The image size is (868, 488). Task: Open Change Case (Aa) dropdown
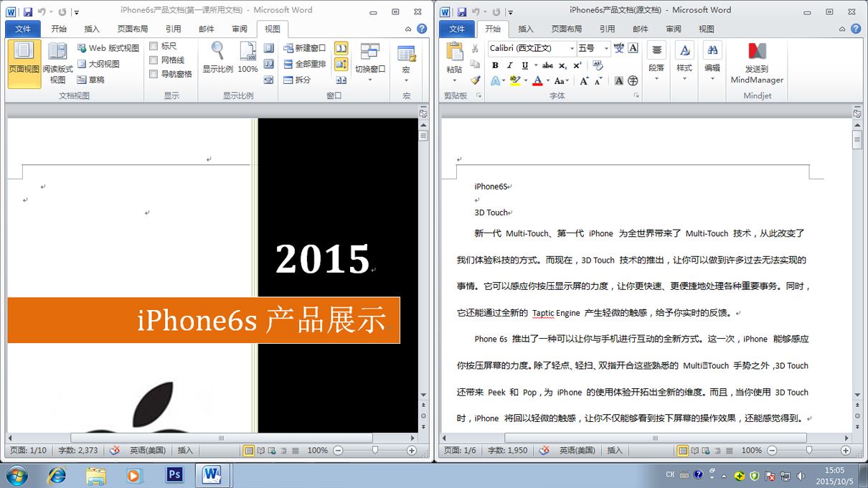tap(562, 81)
